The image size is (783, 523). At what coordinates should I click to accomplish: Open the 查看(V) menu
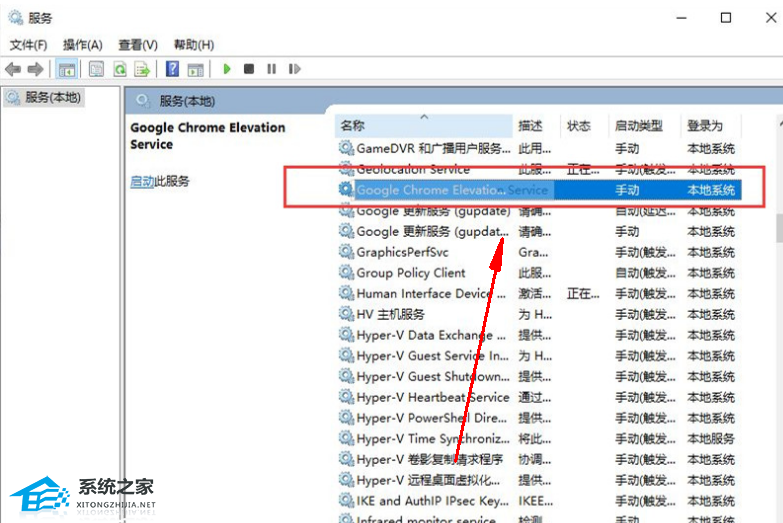pyautogui.click(x=138, y=45)
